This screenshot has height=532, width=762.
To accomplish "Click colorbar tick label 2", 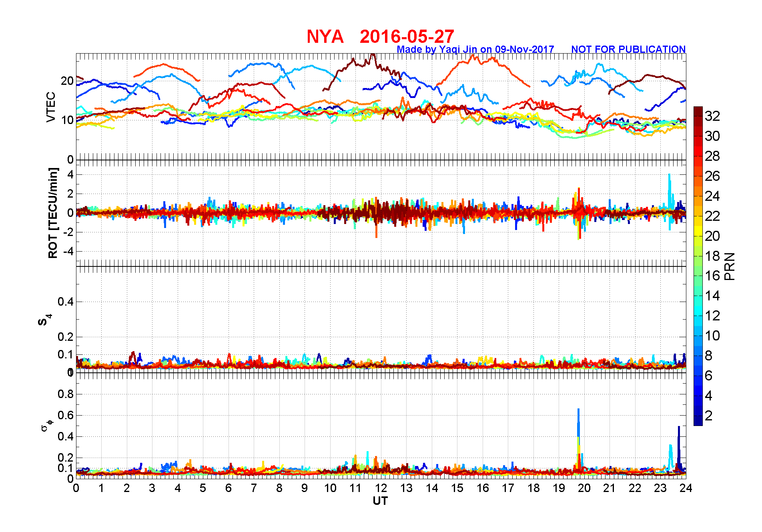I will (708, 416).
